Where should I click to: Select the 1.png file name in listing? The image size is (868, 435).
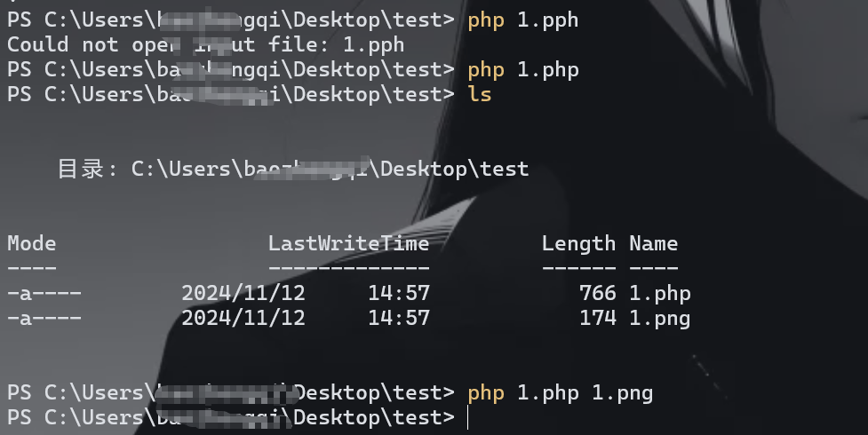[659, 318]
